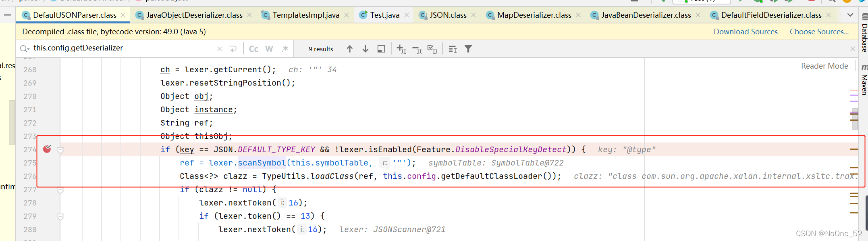
Task: Close the MapDeserializer.class tab
Action: 578,15
